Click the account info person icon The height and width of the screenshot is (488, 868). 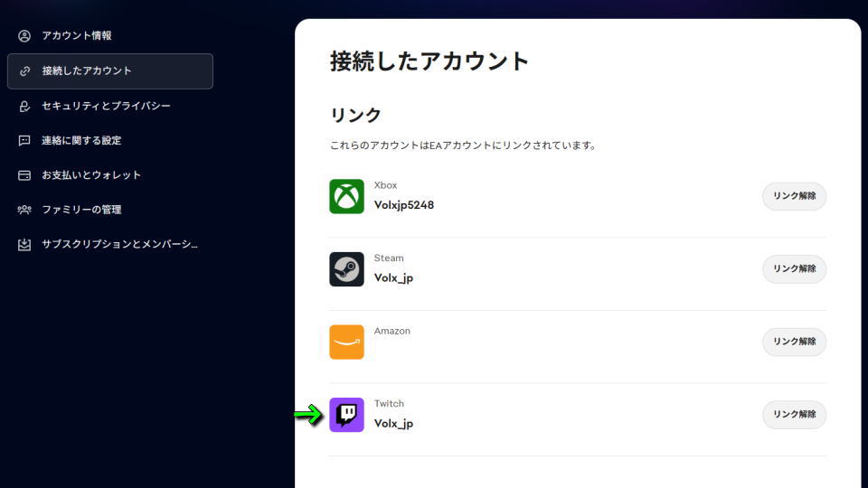(24, 36)
